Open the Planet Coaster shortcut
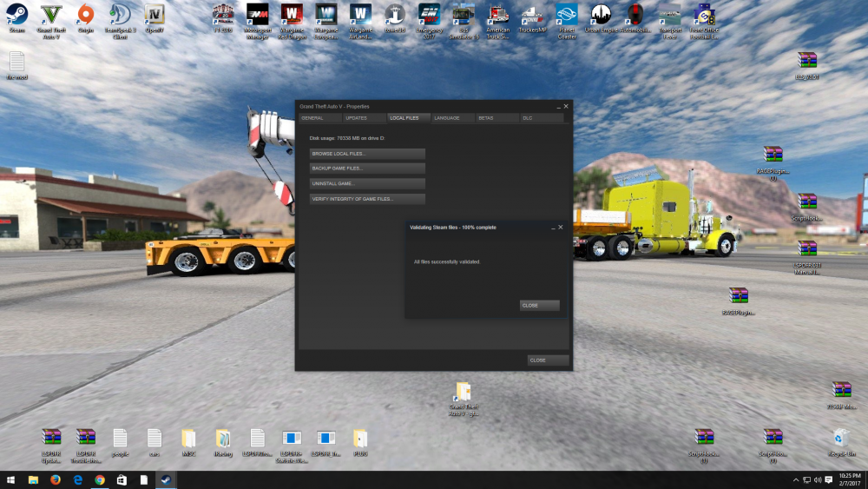 [566, 21]
